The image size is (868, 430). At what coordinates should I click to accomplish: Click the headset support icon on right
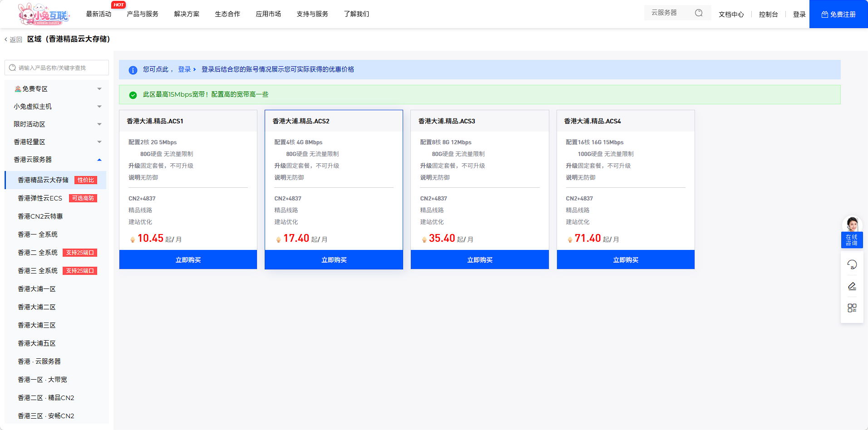pos(852,264)
